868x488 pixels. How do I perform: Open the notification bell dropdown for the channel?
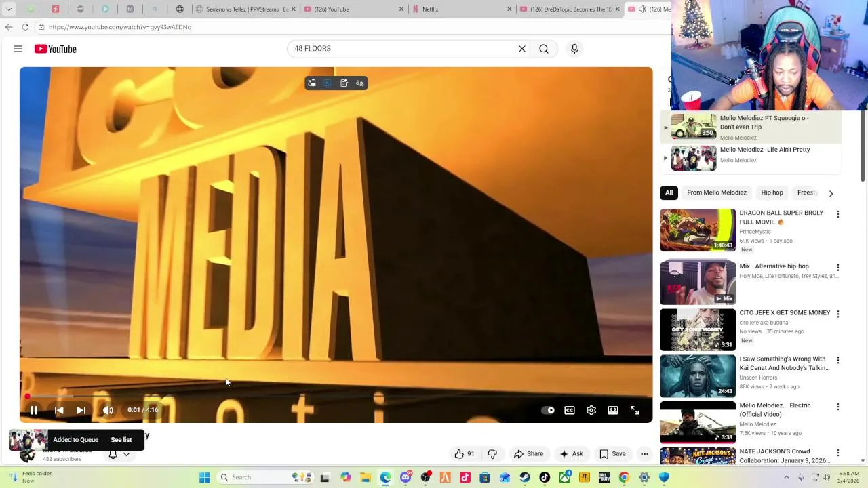coord(119,455)
